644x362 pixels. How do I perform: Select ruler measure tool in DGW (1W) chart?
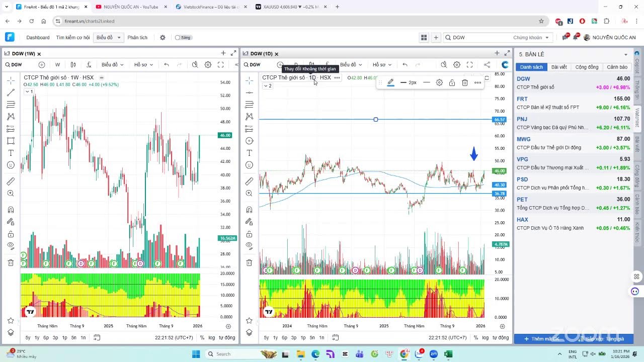click(11, 181)
